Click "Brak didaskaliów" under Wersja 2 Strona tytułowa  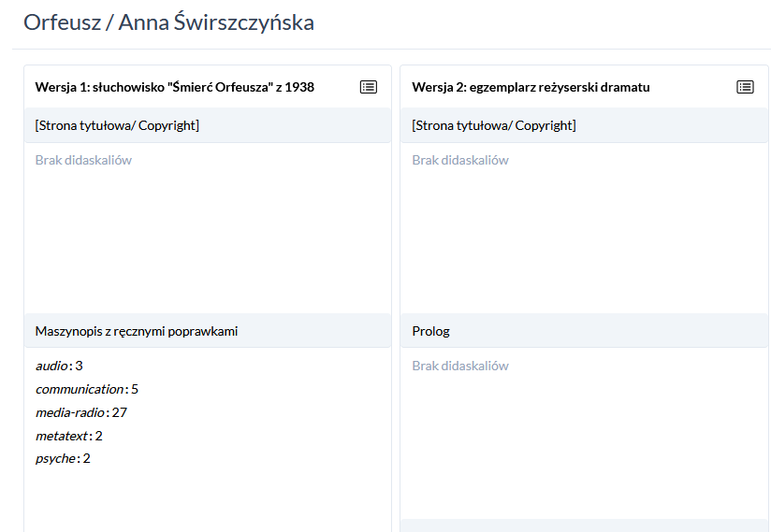pos(460,160)
